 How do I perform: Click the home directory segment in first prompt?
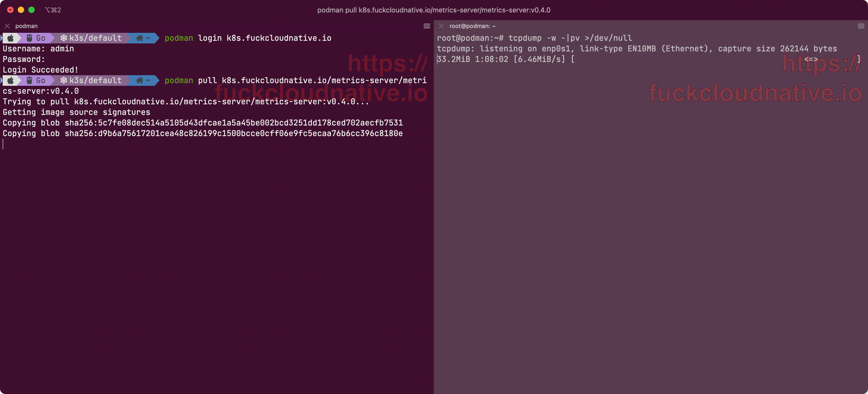tap(144, 38)
